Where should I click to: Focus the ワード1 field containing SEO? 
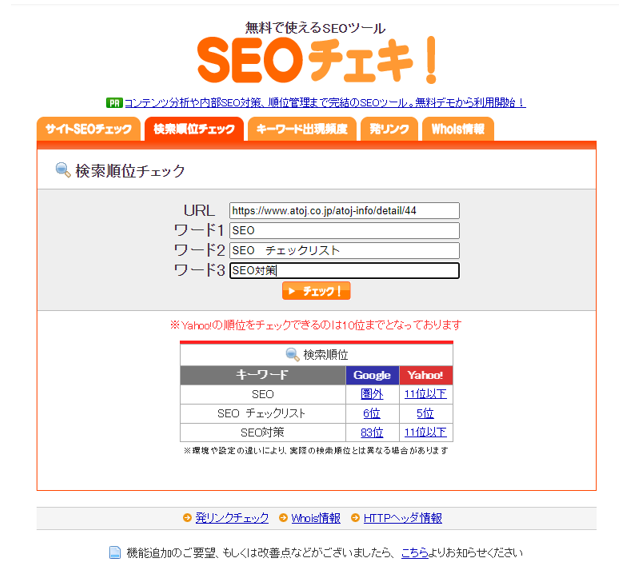pyautogui.click(x=344, y=230)
